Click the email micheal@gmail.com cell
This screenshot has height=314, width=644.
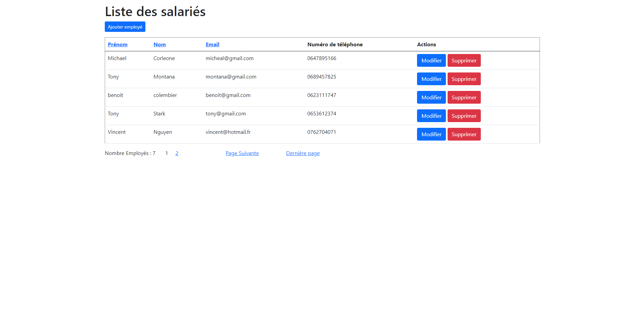(x=229, y=58)
